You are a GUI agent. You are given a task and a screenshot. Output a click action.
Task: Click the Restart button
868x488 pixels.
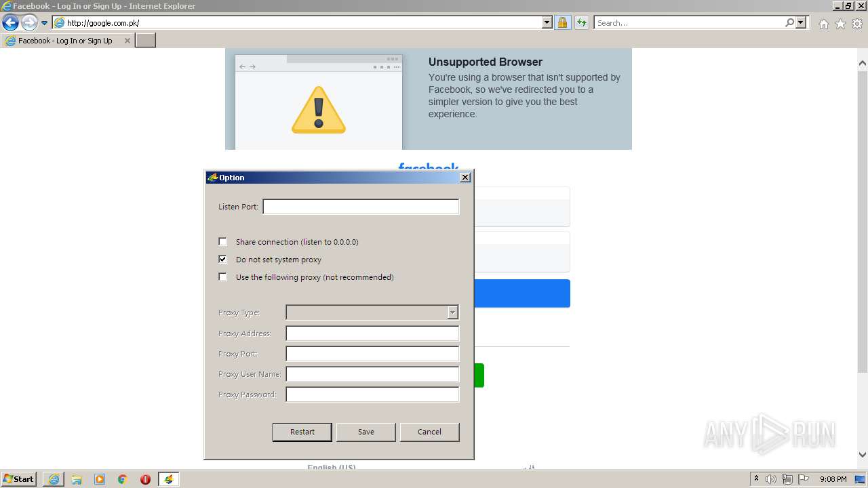pos(302,432)
